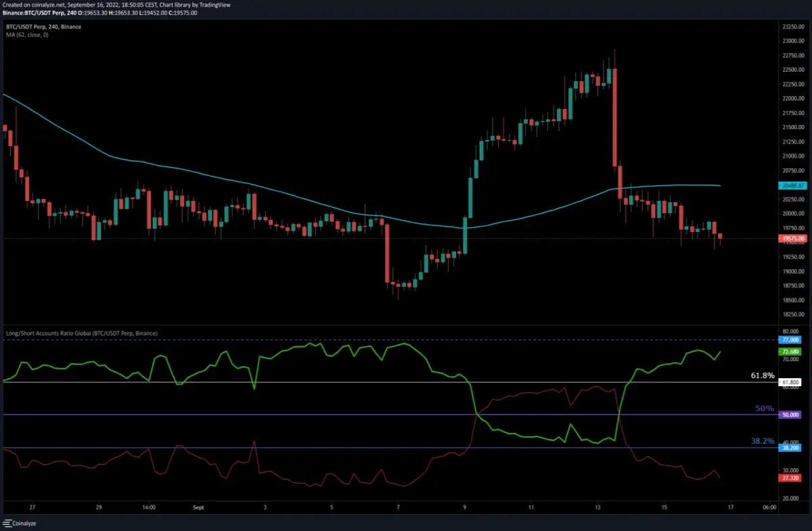The height and width of the screenshot is (531, 812).
Task: Click the 20488.87 moving average price tag
Action: (x=791, y=185)
